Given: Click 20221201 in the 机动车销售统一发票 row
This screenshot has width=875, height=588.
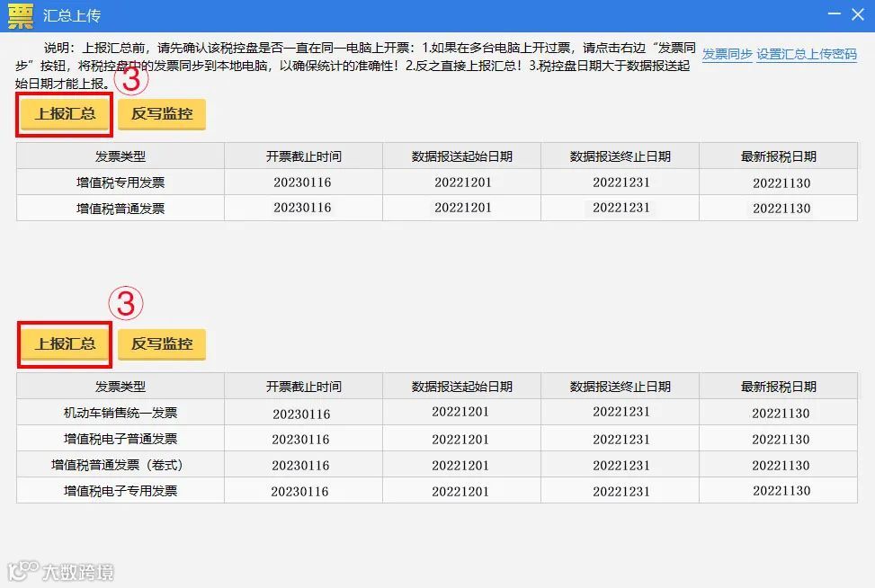Looking at the screenshot, I should click(460, 412).
